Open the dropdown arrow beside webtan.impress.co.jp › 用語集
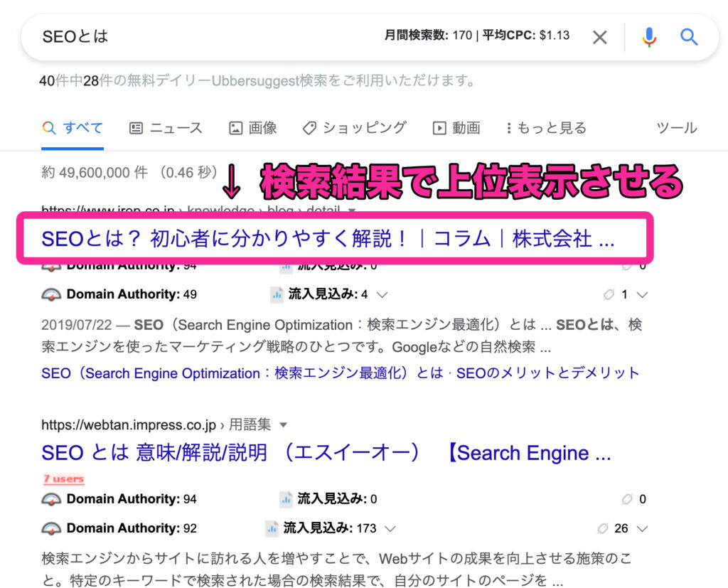 pos(283,425)
